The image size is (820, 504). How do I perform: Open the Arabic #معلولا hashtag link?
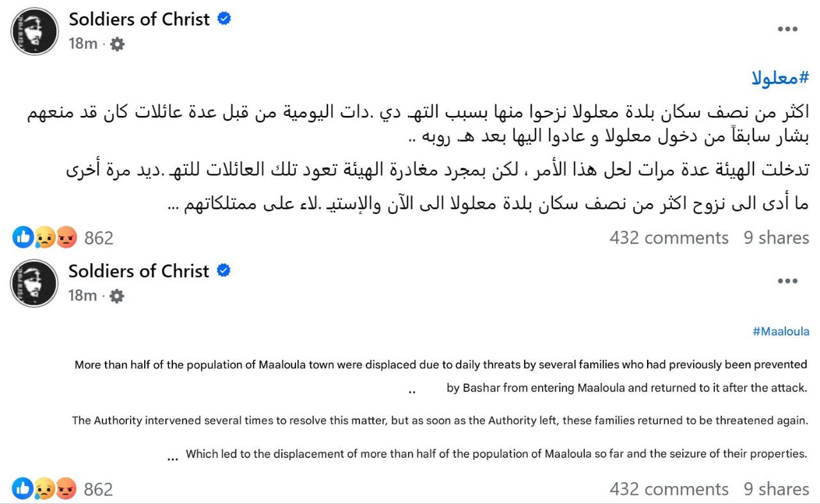[x=780, y=79]
